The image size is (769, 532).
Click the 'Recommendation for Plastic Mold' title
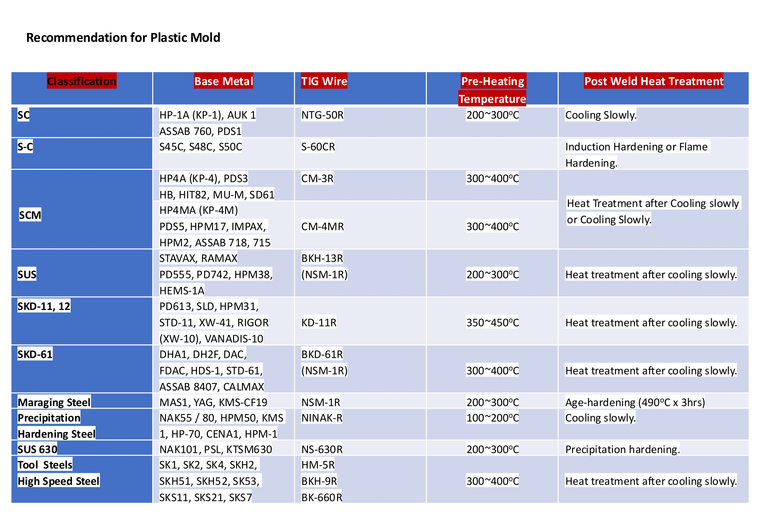pyautogui.click(x=123, y=38)
